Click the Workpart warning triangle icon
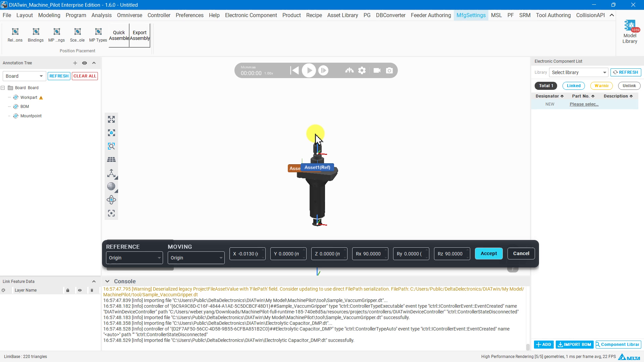The width and height of the screenshot is (644, 362). pyautogui.click(x=41, y=98)
